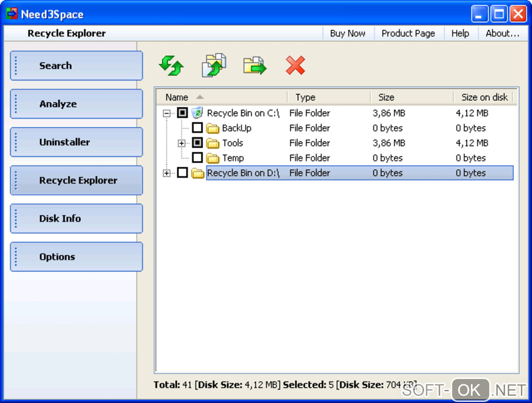
Task: Switch to the Recycle Explorer section
Action: click(x=76, y=180)
